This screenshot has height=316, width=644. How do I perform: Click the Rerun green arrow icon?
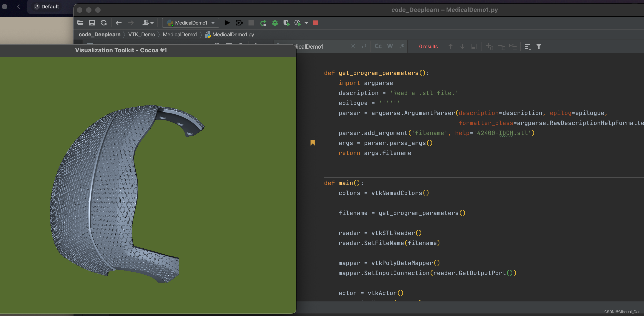click(263, 23)
